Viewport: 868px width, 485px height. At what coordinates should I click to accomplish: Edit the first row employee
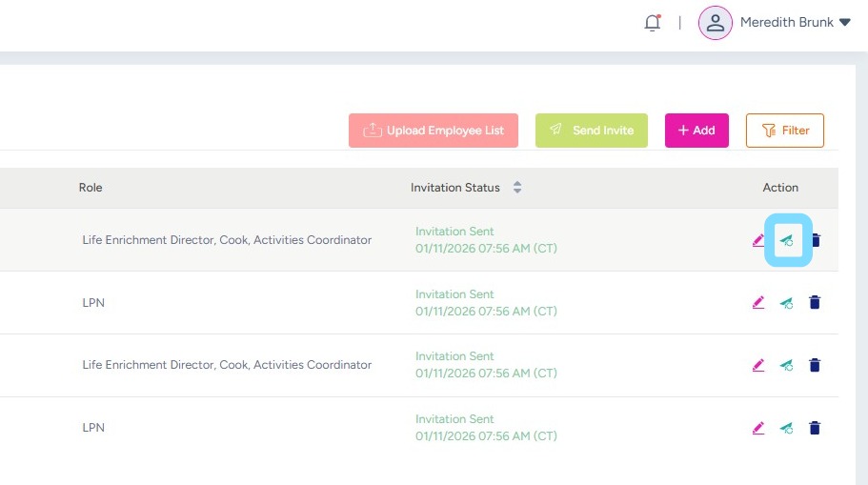click(758, 240)
